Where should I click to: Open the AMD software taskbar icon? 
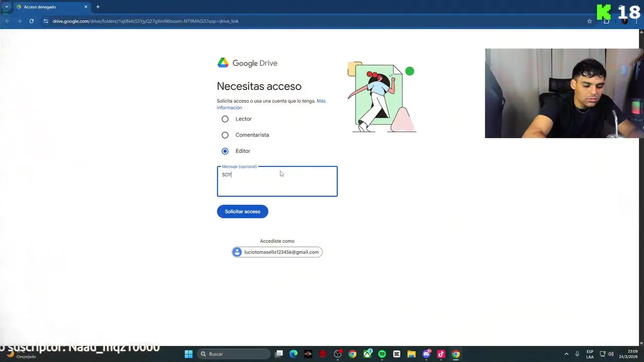point(308,354)
